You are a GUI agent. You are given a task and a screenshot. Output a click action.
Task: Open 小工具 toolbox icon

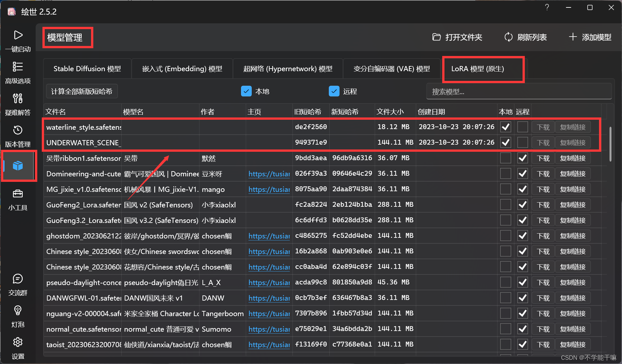17,194
